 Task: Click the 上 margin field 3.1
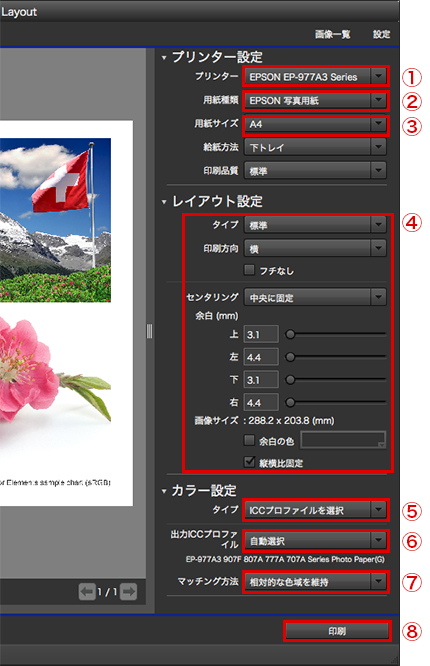261,334
